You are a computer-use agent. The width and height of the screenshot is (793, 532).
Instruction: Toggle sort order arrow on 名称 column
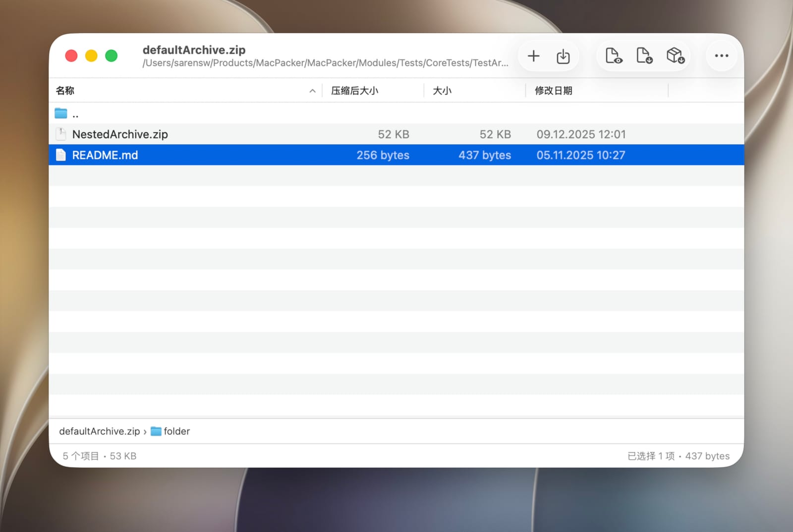tap(312, 91)
